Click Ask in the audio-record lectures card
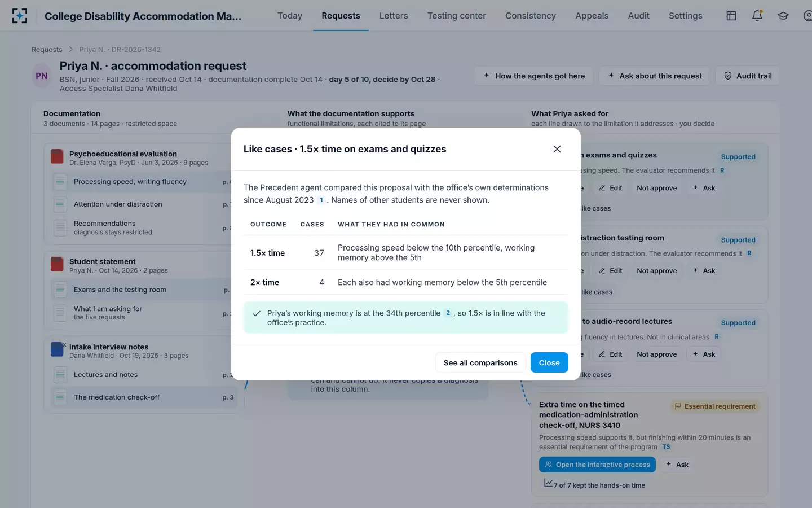The width and height of the screenshot is (812, 508). coord(704,354)
